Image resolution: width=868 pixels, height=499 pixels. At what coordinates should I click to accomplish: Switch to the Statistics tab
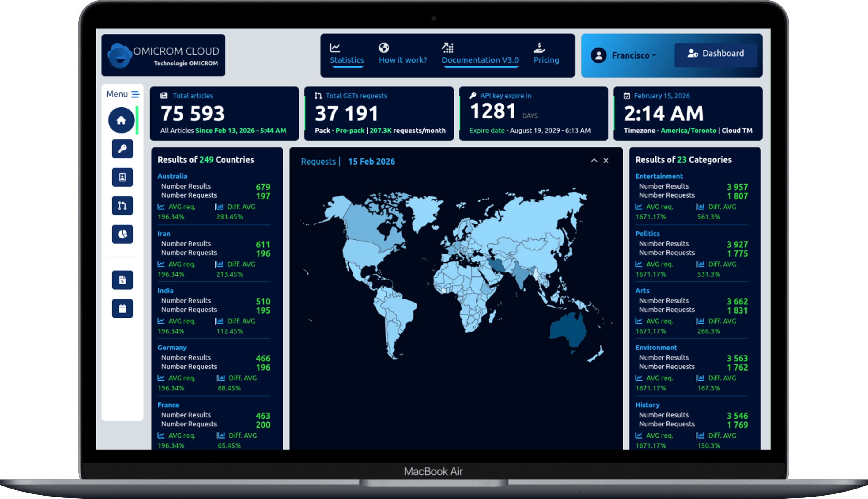pos(347,60)
